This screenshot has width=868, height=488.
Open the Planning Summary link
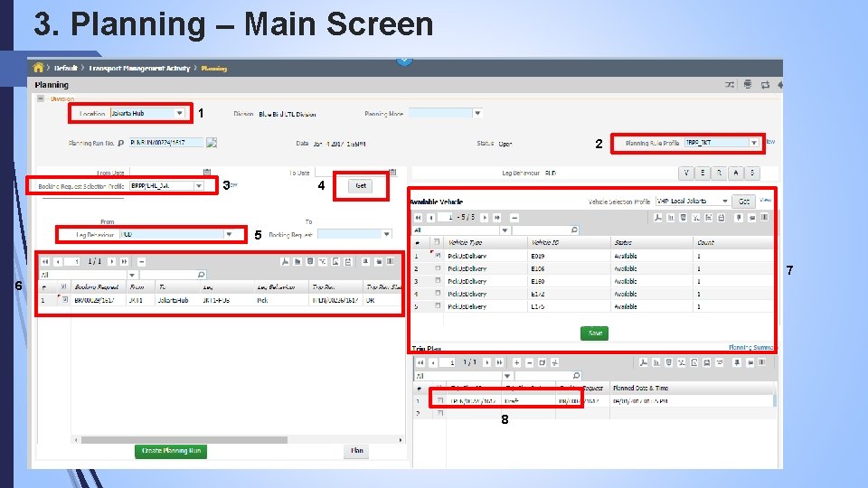pyautogui.click(x=751, y=347)
